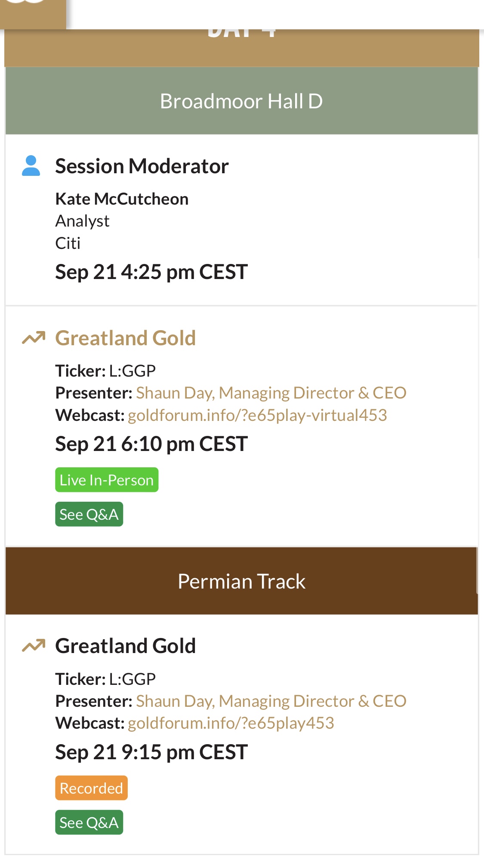Viewport: 484px width, 868px height.
Task: Click the blue person icon beside Session Moderator
Action: point(31,166)
